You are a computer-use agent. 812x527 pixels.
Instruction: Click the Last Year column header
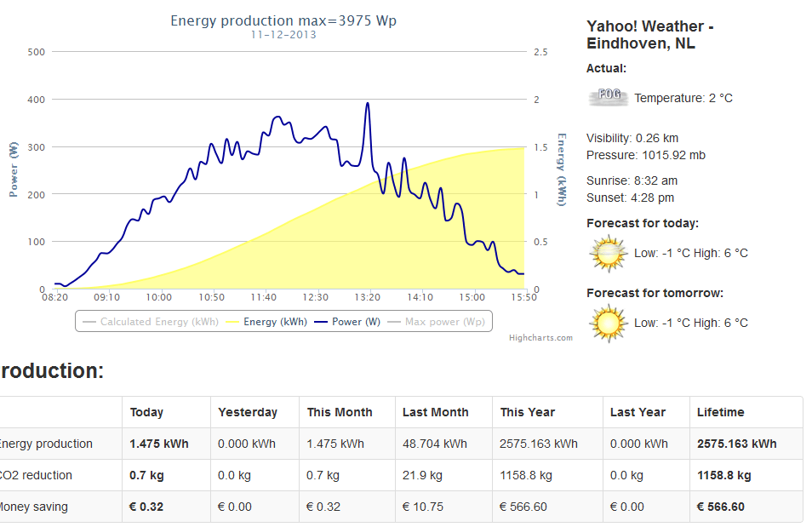coord(638,412)
